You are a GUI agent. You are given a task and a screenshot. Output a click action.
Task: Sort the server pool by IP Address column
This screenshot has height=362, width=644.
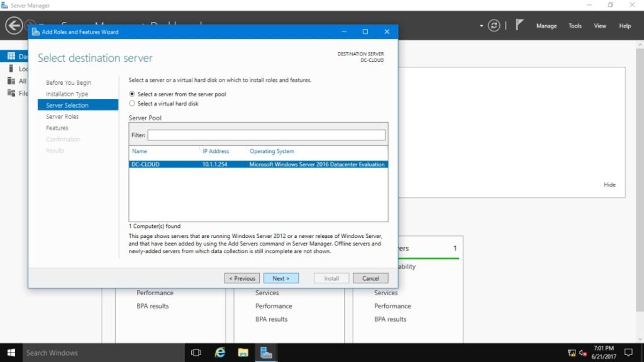[216, 151]
